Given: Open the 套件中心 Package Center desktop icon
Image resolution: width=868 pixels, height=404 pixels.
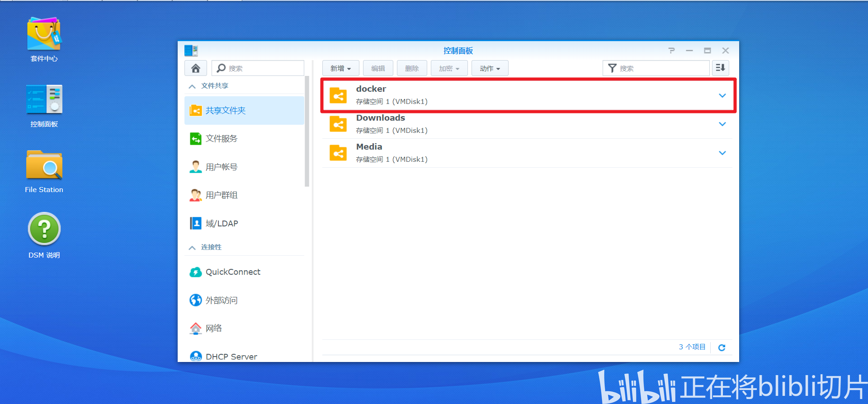Looking at the screenshot, I should point(44,34).
